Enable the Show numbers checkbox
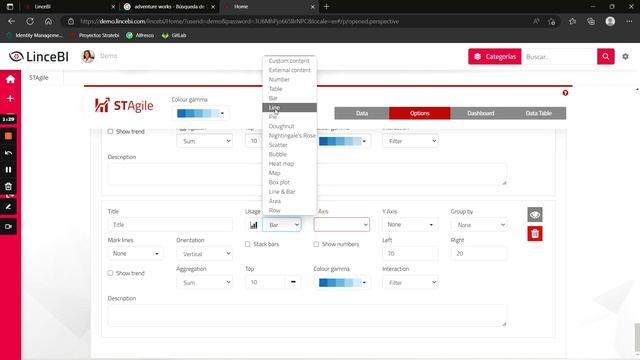Image resolution: width=640 pixels, height=360 pixels. coord(316,244)
